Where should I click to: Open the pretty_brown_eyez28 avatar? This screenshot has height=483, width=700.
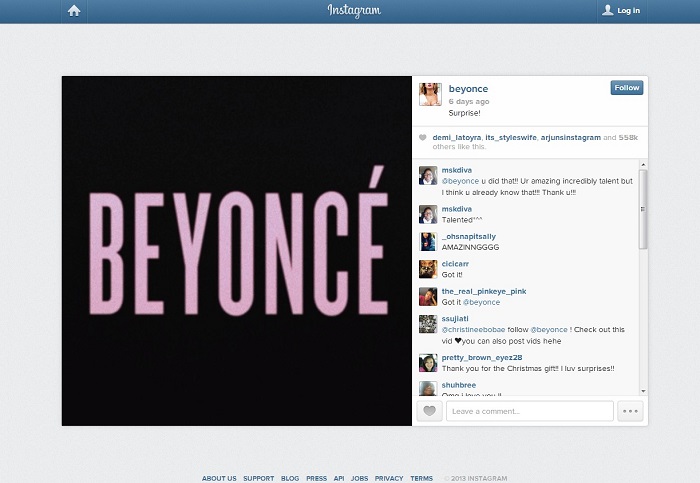428,363
